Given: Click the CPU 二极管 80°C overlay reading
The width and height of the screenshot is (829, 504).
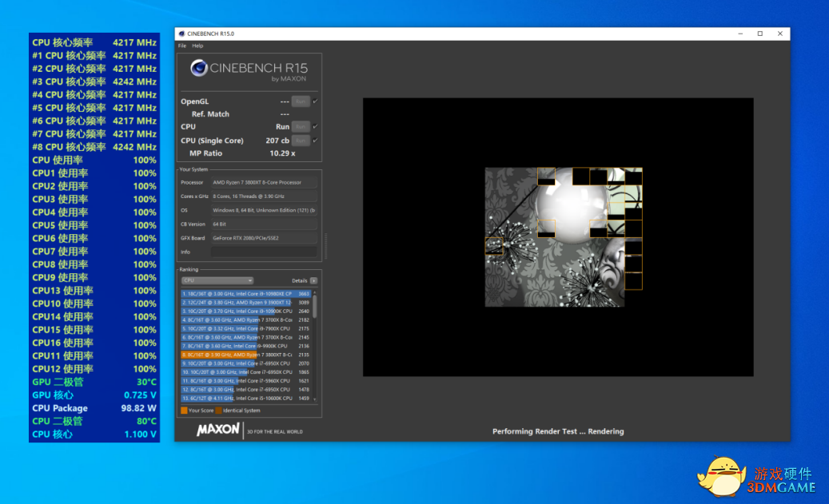Looking at the screenshot, I should pyautogui.click(x=94, y=421).
